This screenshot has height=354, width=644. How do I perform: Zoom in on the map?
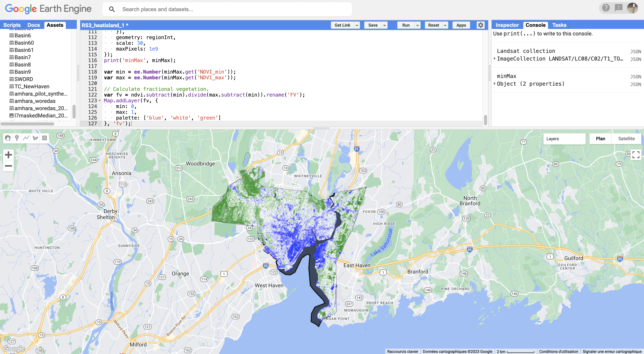click(8, 155)
